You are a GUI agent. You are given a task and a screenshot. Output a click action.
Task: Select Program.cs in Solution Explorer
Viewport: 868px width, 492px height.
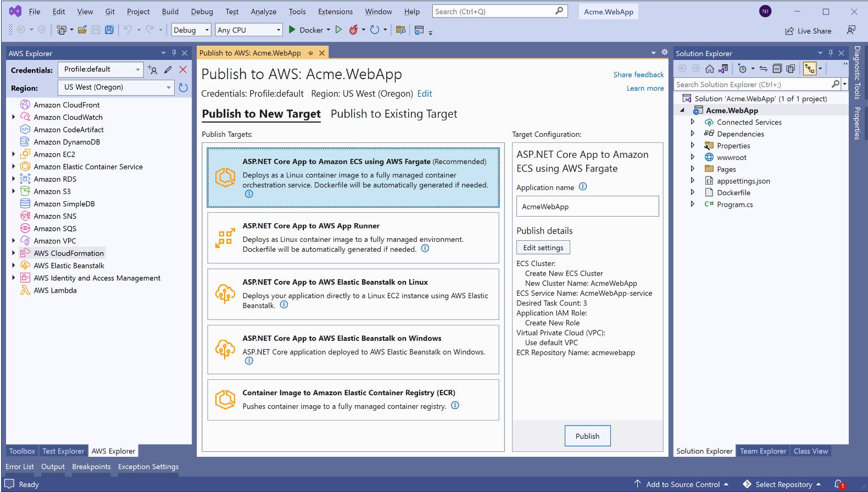(x=735, y=204)
